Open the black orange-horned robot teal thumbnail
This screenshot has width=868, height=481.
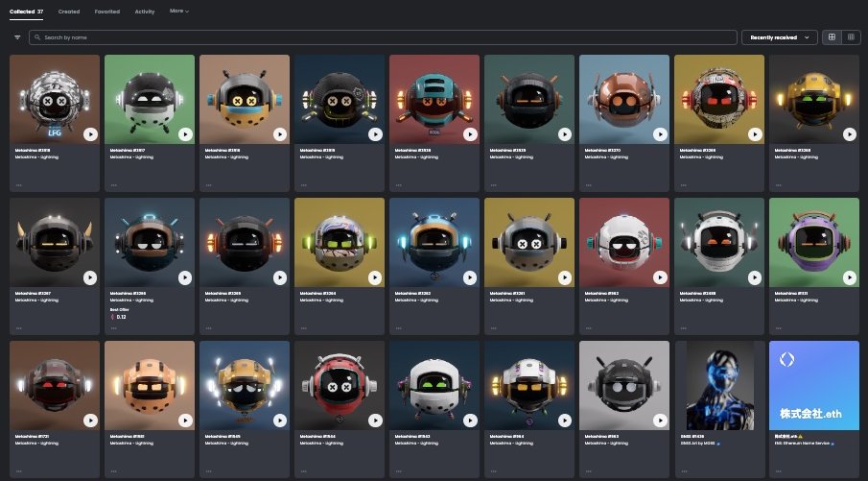[x=529, y=99]
